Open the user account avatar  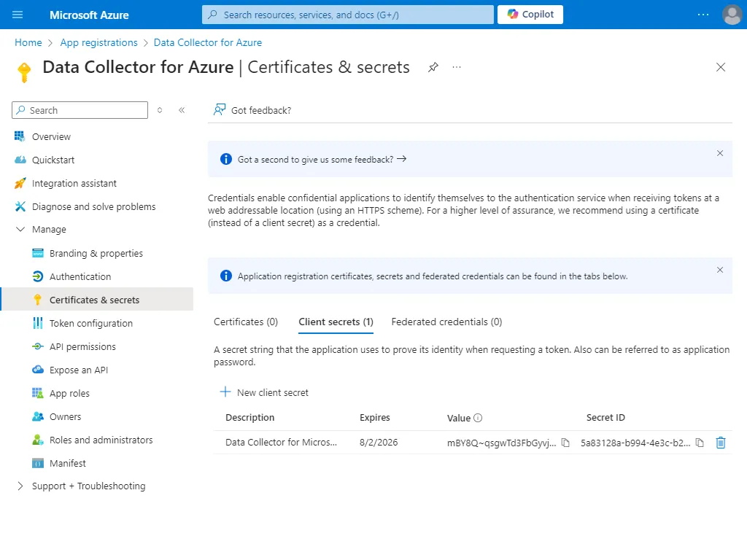pos(732,15)
